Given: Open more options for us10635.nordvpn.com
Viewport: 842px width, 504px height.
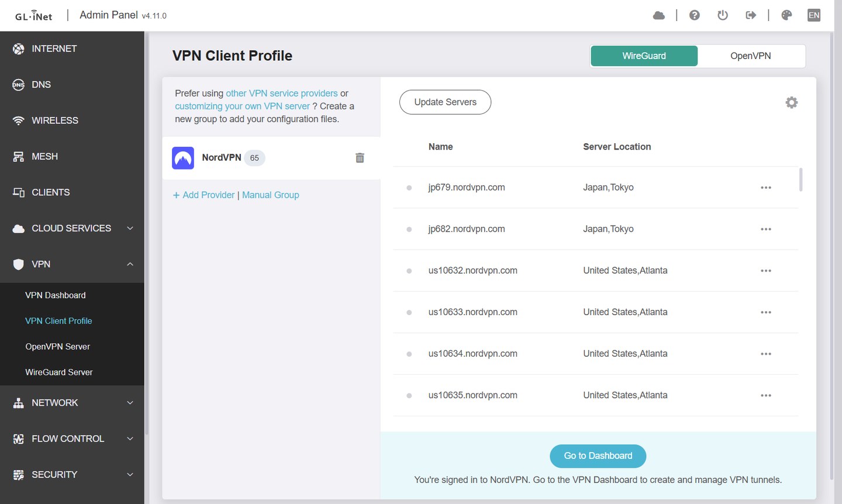Looking at the screenshot, I should (x=766, y=395).
